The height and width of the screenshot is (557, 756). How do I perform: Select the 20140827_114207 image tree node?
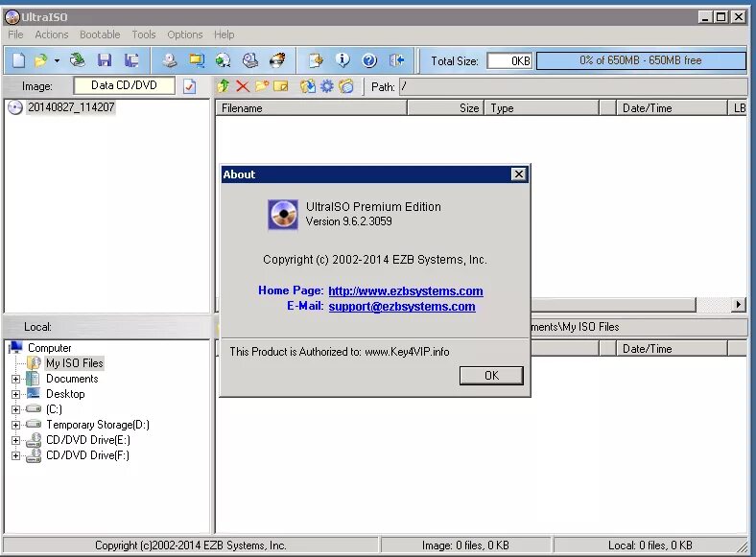71,107
